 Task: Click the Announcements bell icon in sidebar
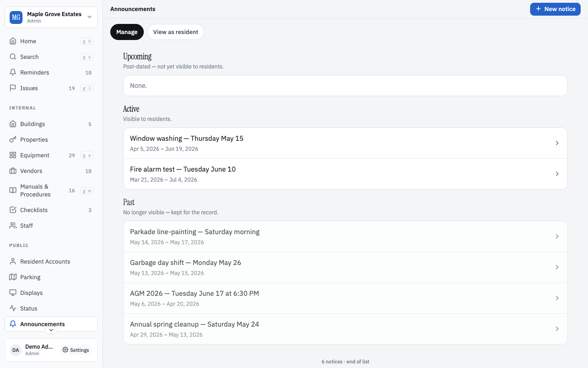pos(13,324)
